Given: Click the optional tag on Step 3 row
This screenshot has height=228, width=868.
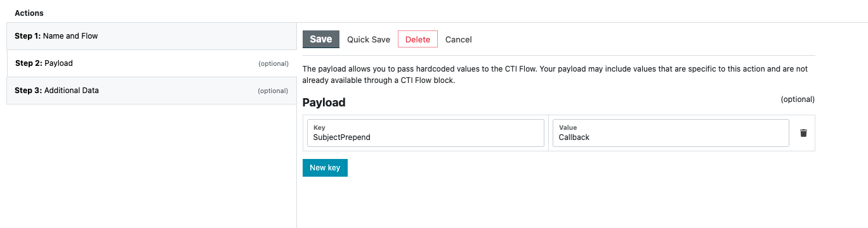Looking at the screenshot, I should click(273, 91).
